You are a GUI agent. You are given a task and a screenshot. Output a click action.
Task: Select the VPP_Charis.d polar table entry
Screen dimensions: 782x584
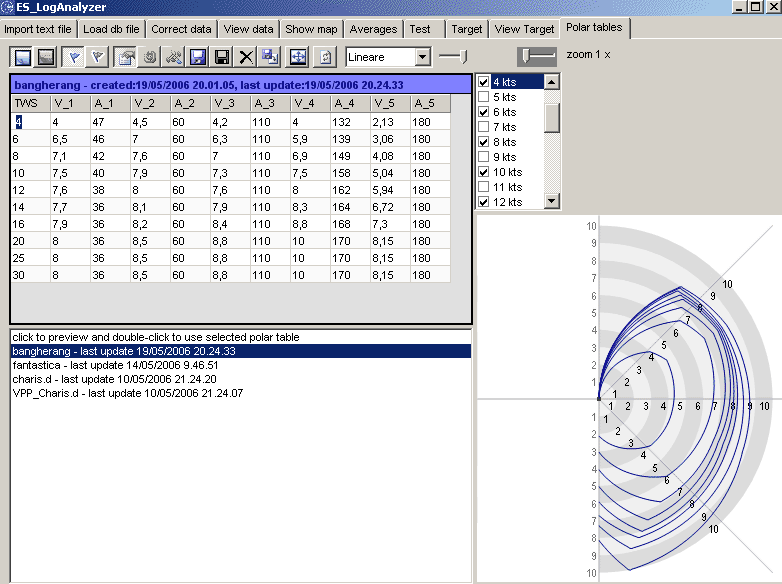click(x=240, y=393)
